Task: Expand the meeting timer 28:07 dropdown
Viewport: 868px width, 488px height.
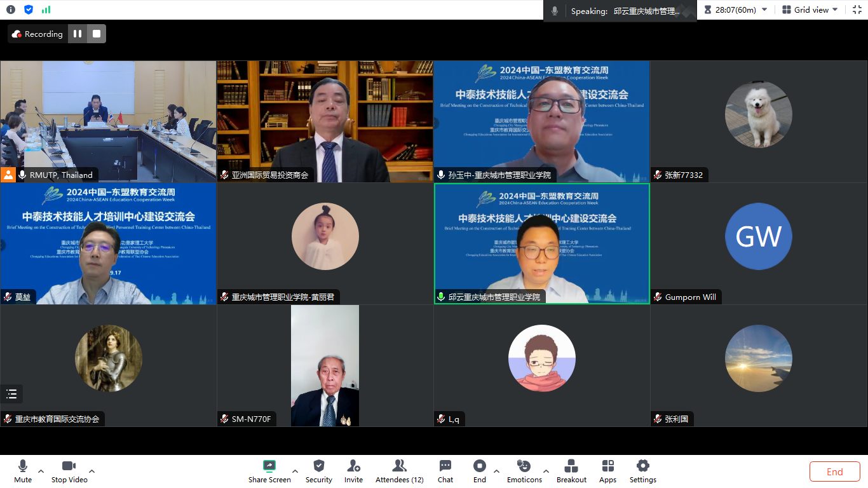Action: pyautogui.click(x=764, y=10)
